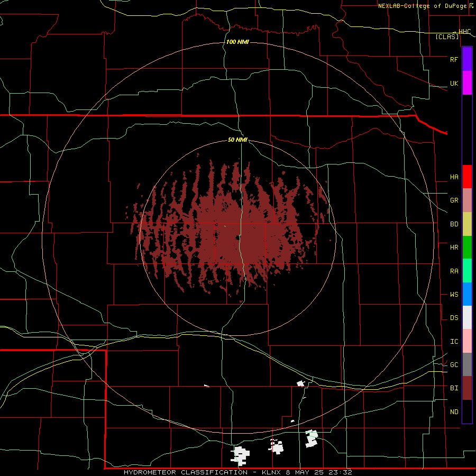Click the 'WS' legend label
This screenshot has height=476, width=476.
(454, 295)
